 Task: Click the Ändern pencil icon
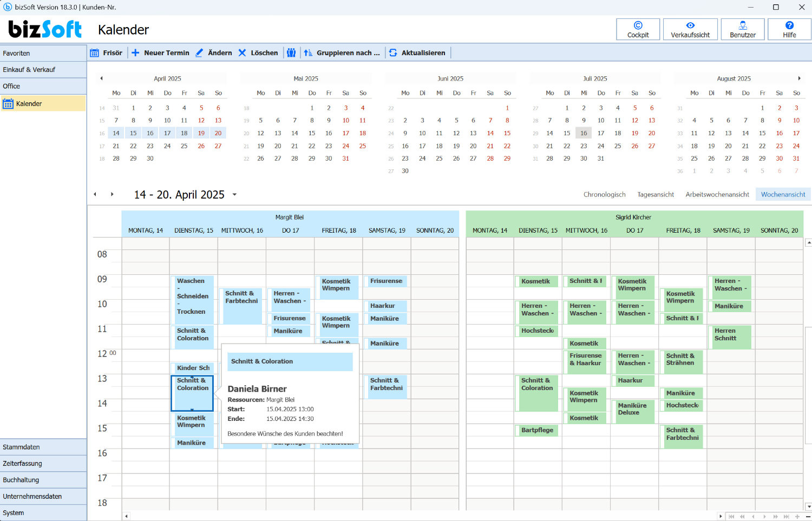pos(199,53)
